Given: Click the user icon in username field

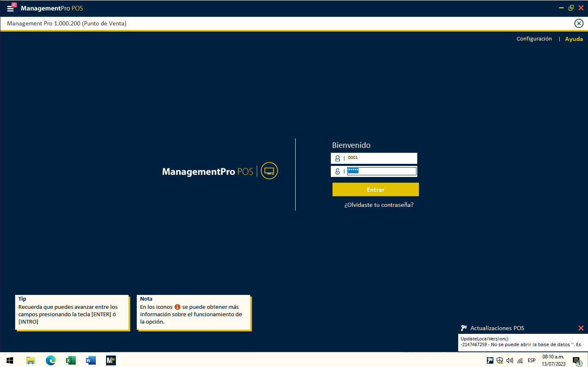Looking at the screenshot, I should pyautogui.click(x=337, y=159).
